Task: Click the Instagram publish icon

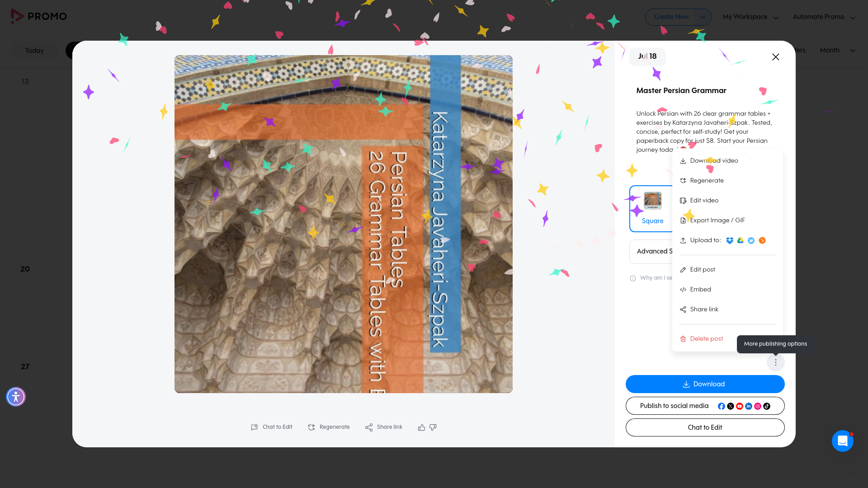Action: (758, 406)
